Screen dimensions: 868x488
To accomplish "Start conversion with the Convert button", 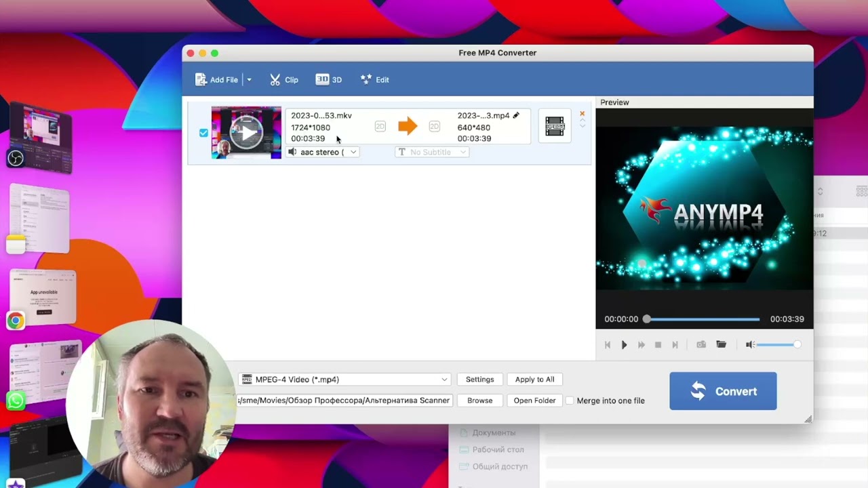I will [x=723, y=391].
